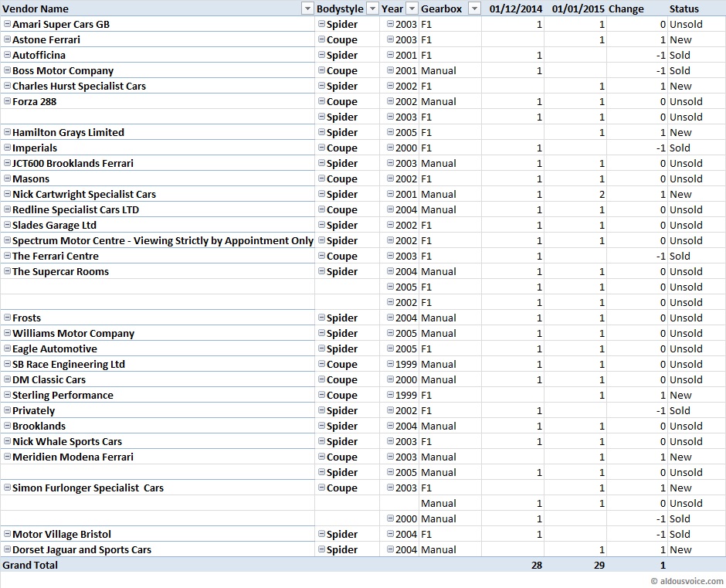Select the 01/12/2014 column header
Image resolution: width=726 pixels, height=588 pixels.
(515, 8)
